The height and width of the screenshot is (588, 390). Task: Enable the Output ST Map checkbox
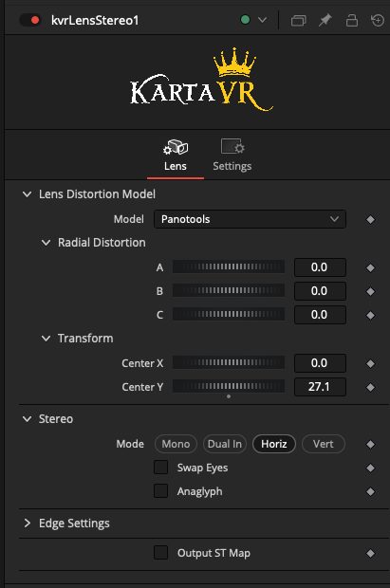tap(161, 553)
